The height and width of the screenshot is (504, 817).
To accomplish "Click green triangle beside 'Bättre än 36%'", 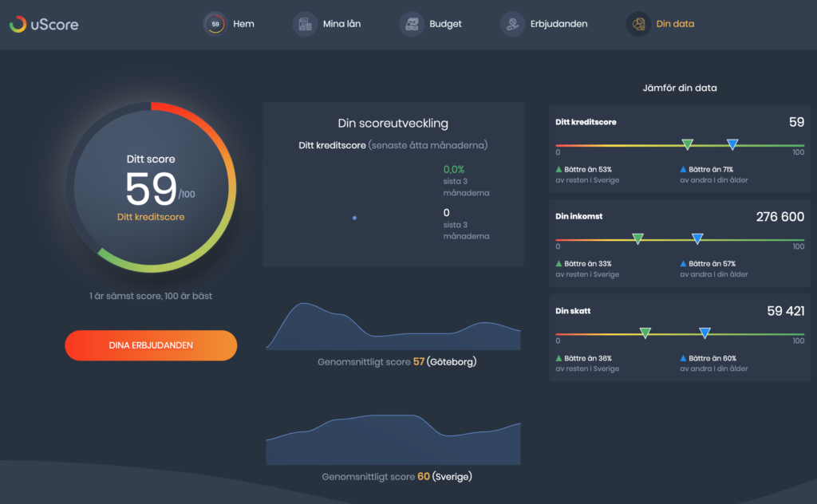I will click(558, 358).
